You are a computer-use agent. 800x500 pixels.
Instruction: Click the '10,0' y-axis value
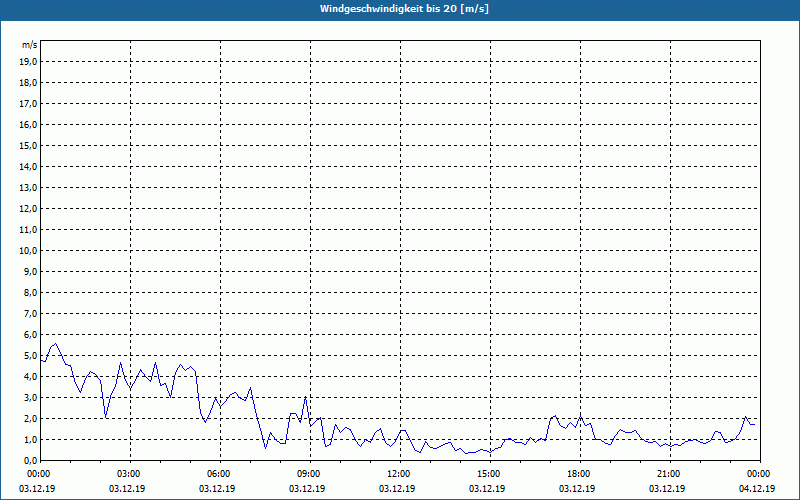[29, 251]
